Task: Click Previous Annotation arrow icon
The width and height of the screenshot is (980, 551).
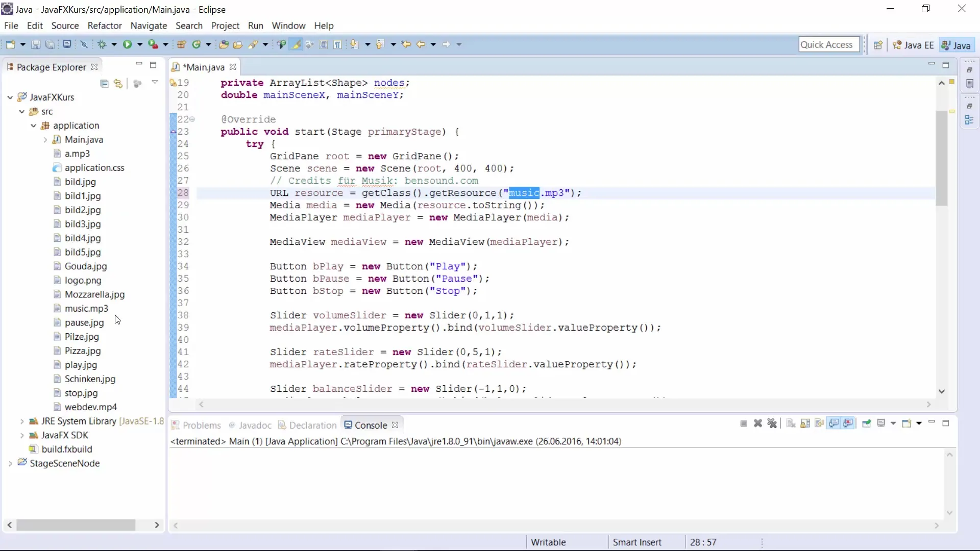Action: (380, 44)
